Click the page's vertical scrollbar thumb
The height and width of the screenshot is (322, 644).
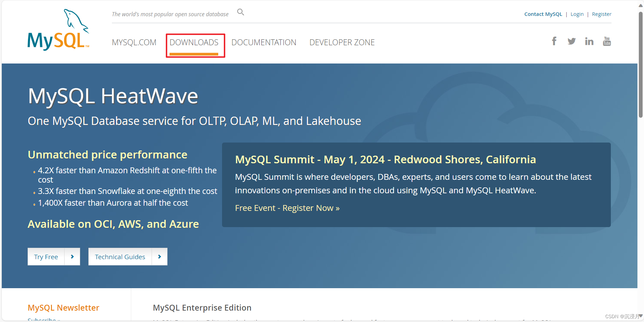(641, 65)
